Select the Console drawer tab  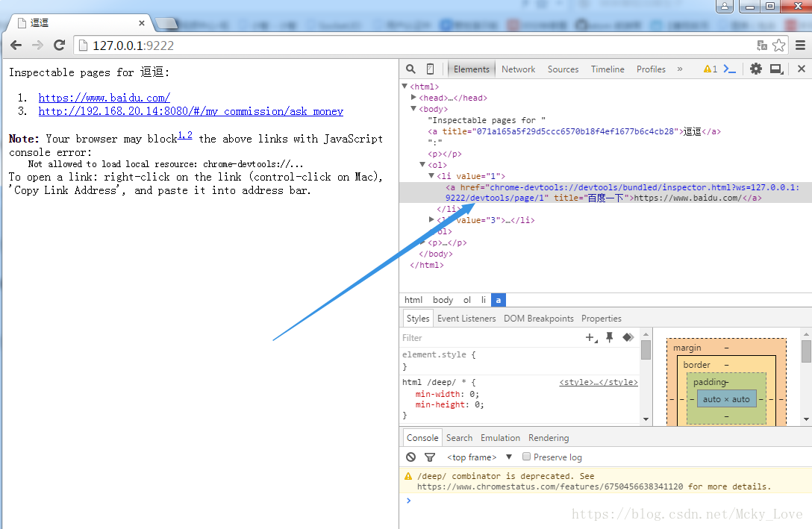point(422,438)
